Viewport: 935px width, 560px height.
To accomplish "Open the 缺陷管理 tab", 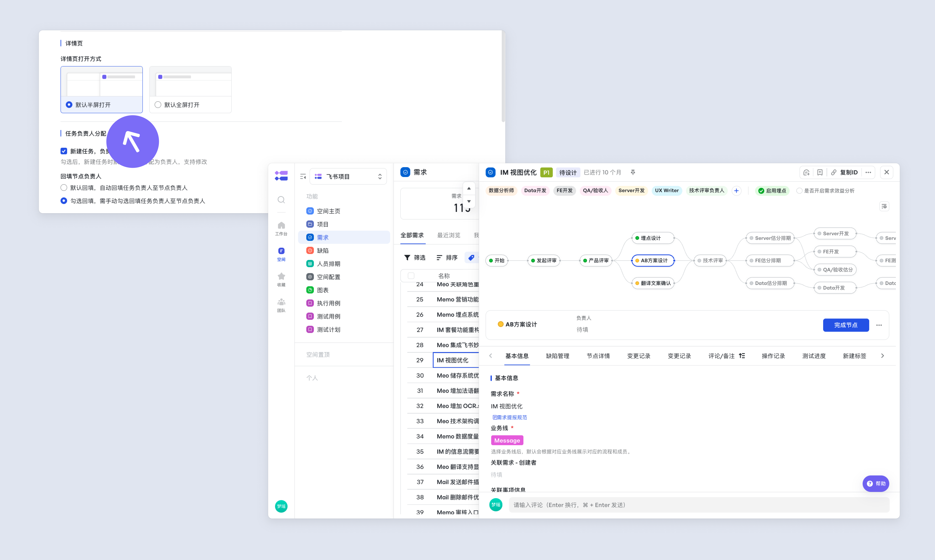I will [x=558, y=356].
